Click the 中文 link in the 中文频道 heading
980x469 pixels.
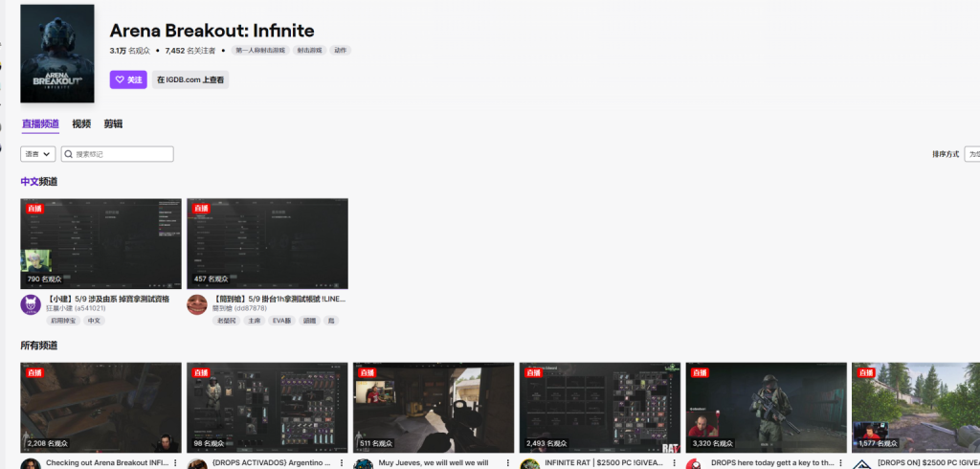tap(30, 181)
